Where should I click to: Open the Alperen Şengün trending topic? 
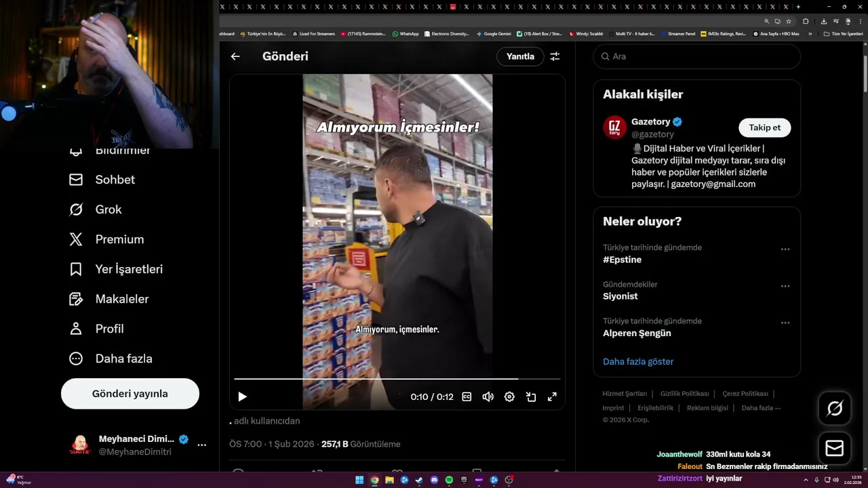point(637,333)
